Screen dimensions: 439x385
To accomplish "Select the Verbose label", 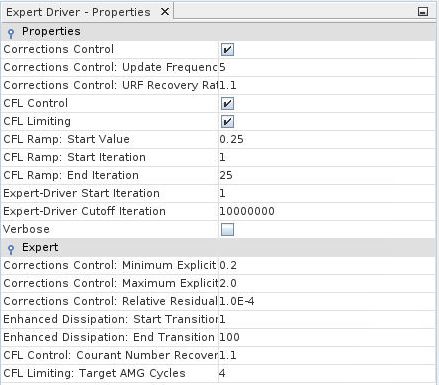I will click(26, 229).
